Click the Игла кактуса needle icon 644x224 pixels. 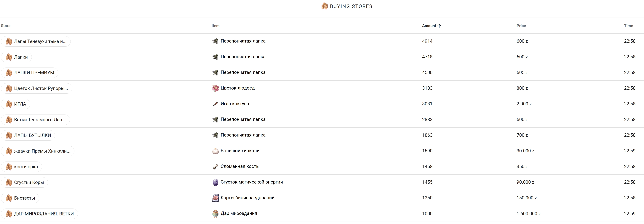pyautogui.click(x=215, y=104)
